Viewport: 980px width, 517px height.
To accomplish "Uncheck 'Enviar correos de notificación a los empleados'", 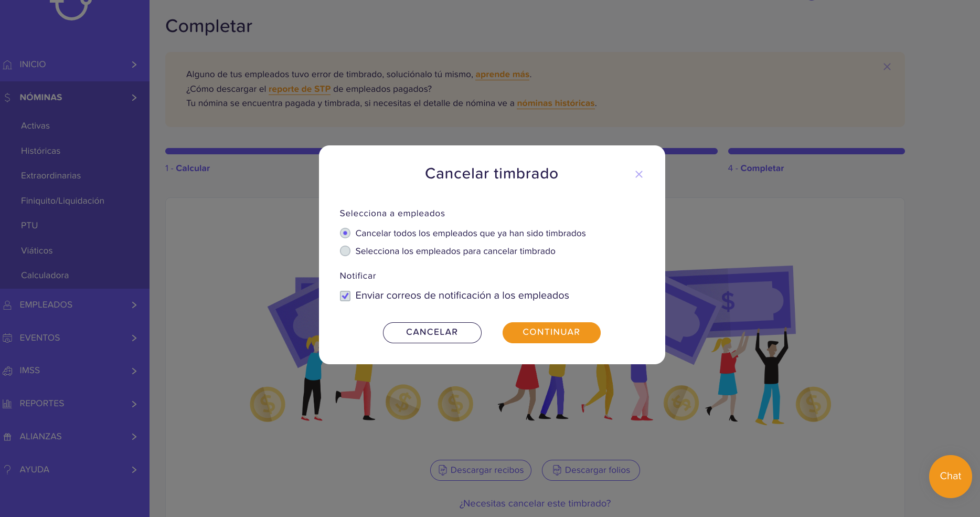I will coord(345,296).
